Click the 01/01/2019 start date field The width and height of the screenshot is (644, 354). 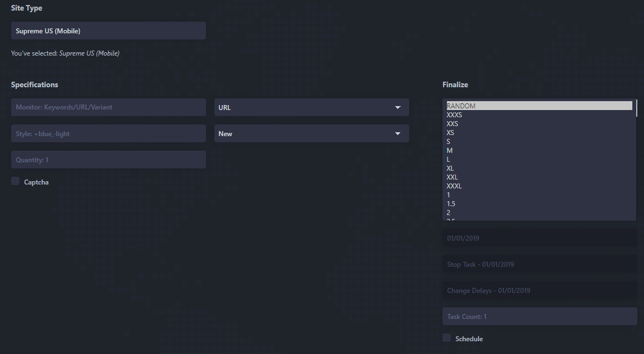[x=540, y=238]
